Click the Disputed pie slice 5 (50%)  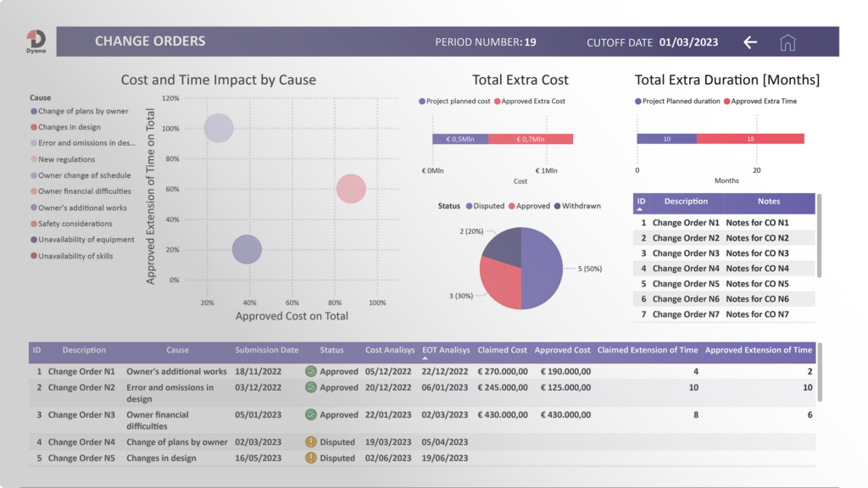542,269
